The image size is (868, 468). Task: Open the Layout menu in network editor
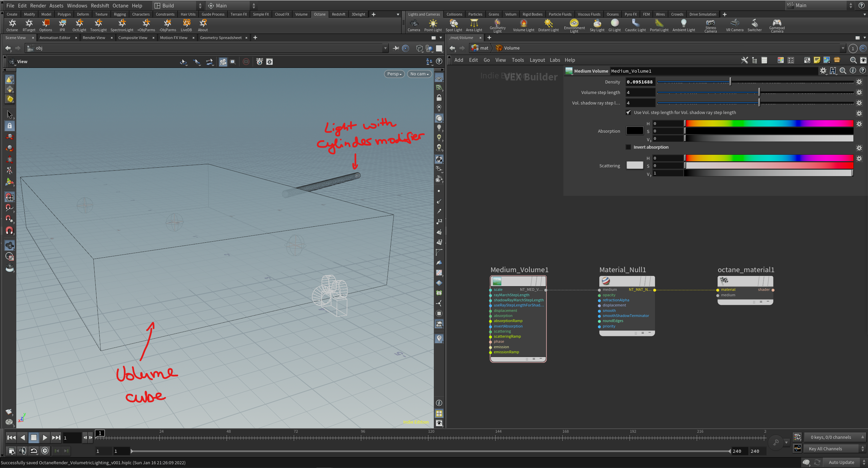[x=537, y=60]
